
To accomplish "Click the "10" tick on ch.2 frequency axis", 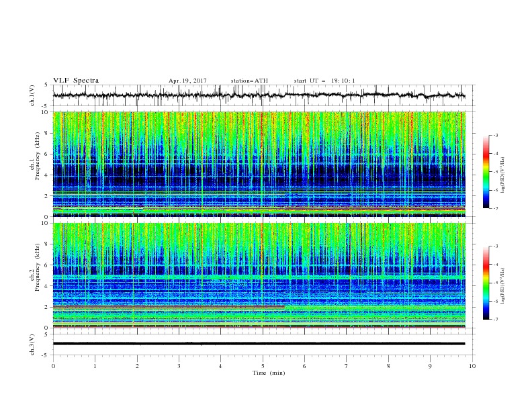I will tap(46, 223).
